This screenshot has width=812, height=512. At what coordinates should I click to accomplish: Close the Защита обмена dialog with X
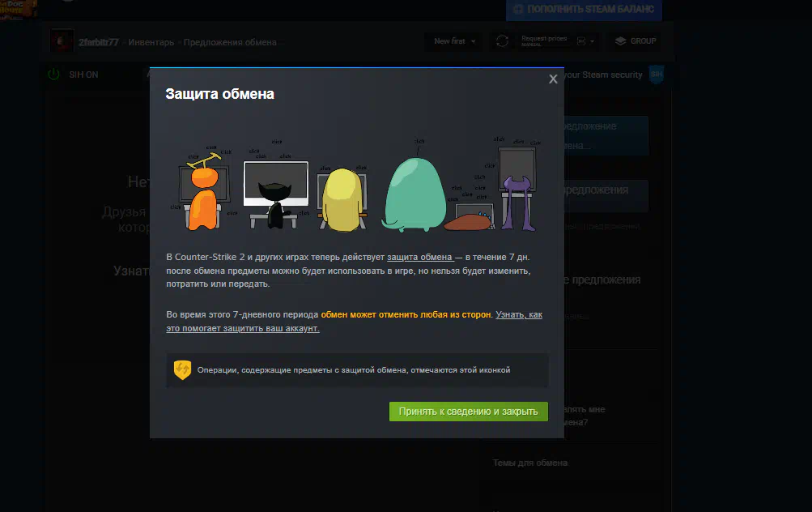point(553,79)
